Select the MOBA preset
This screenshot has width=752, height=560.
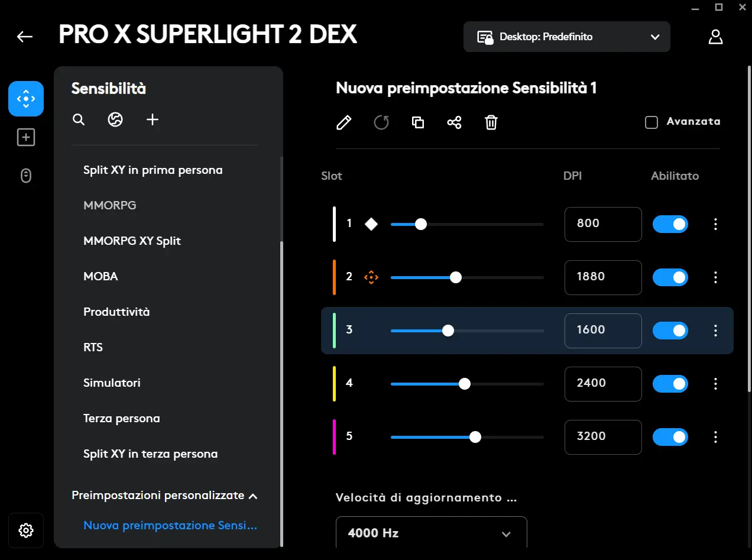[x=101, y=277]
